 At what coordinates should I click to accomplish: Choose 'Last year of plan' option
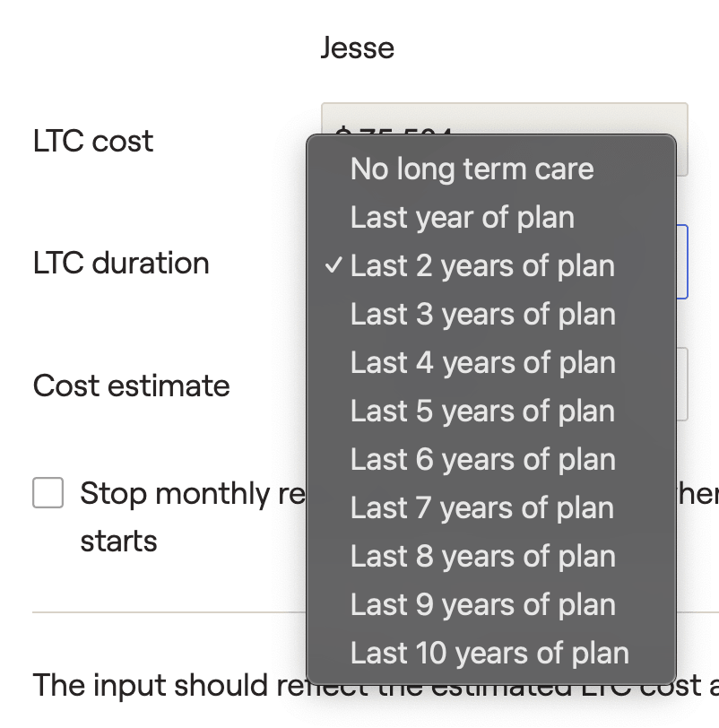[x=462, y=217]
